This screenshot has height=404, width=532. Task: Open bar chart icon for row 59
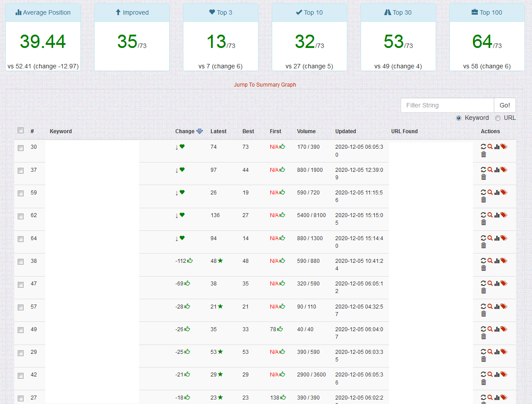(497, 192)
